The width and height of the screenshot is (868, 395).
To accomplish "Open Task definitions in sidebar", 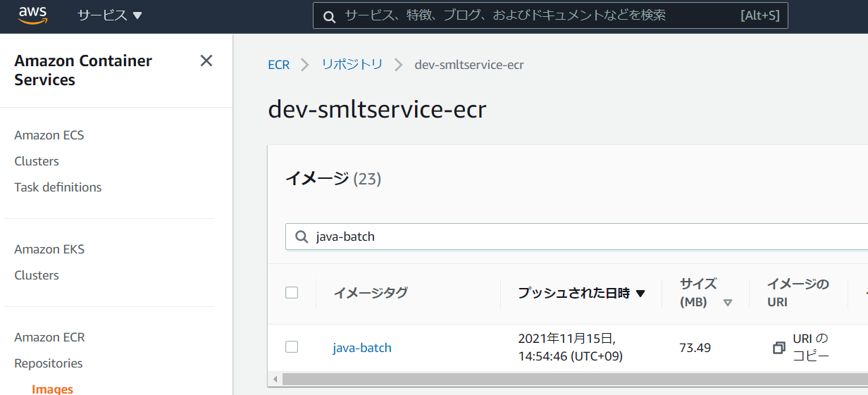I will point(58,187).
